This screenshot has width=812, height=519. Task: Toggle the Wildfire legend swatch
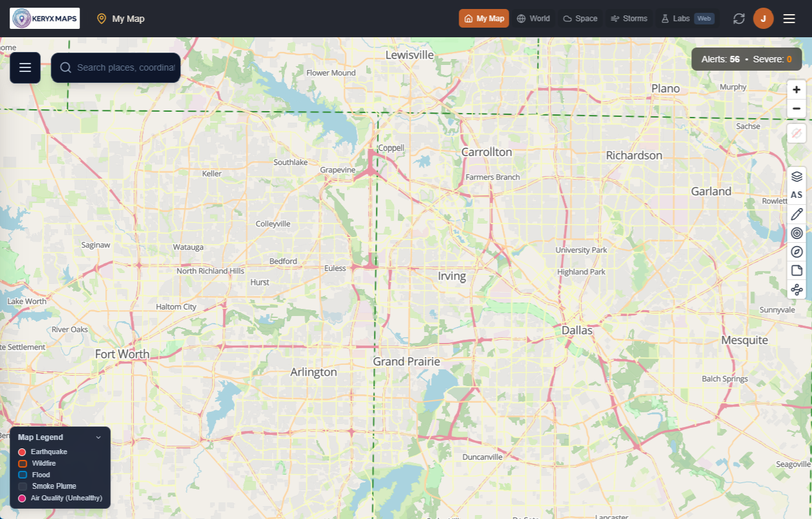coord(22,464)
